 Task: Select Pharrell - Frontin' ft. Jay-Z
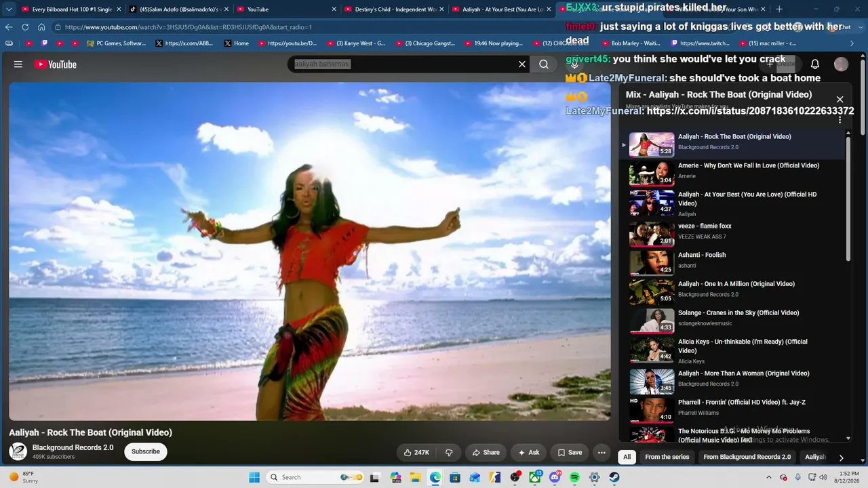732,409
